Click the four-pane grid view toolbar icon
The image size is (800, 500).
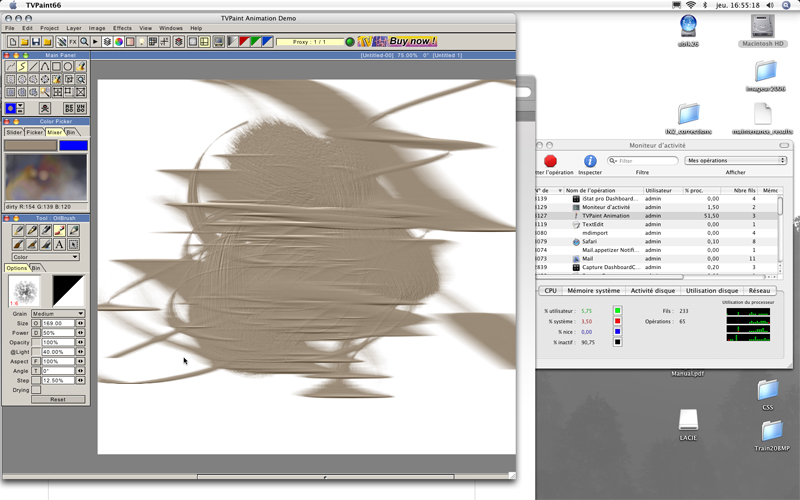205,42
